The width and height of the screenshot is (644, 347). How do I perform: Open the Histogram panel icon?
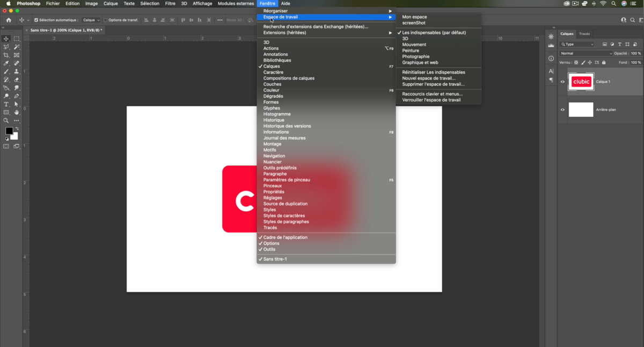click(551, 46)
